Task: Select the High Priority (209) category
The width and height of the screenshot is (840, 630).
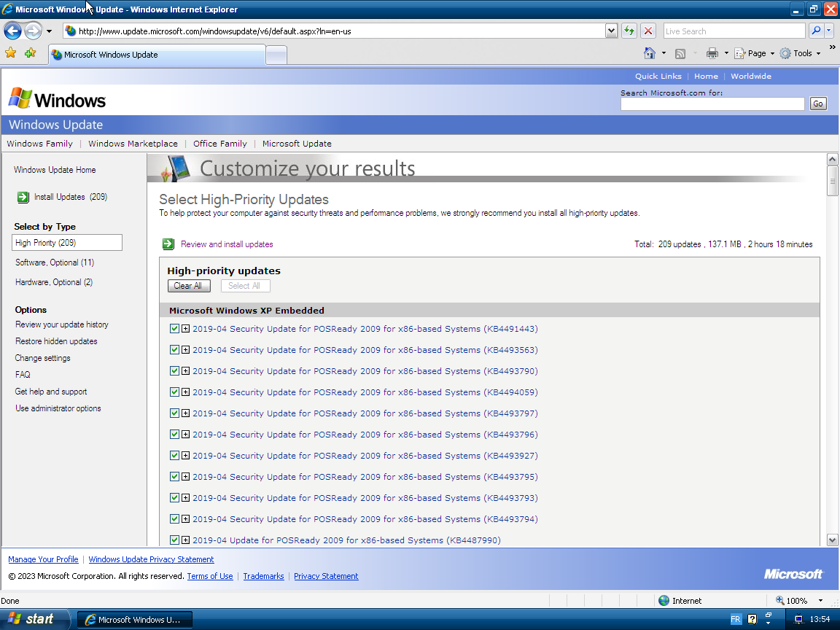Action: (x=67, y=243)
